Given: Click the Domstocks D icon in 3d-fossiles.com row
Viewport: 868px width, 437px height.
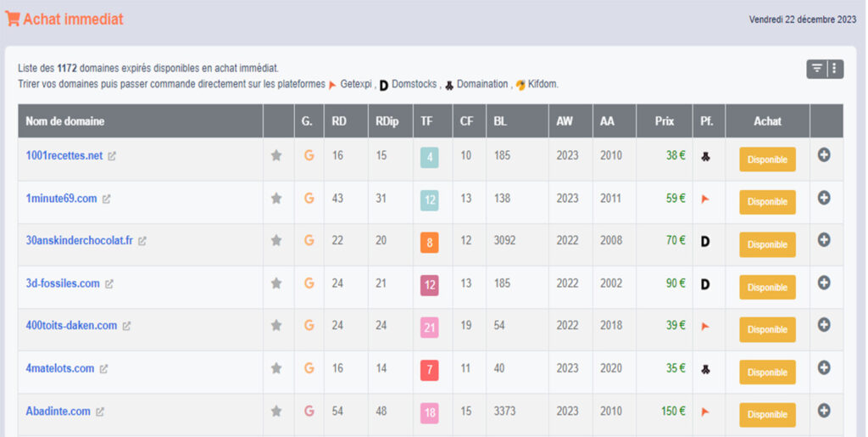Looking at the screenshot, I should pyautogui.click(x=704, y=284).
